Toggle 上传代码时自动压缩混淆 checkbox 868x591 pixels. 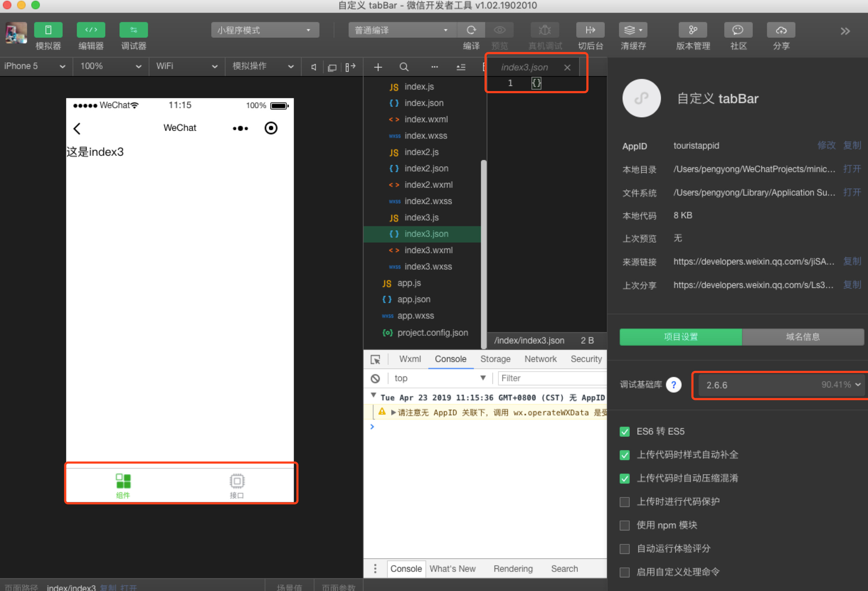[x=624, y=478]
